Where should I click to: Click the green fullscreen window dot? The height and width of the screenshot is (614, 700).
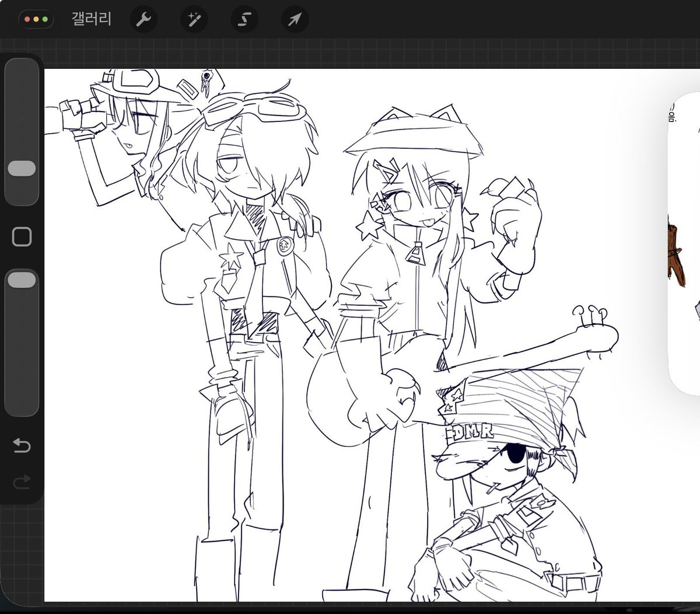(45, 19)
